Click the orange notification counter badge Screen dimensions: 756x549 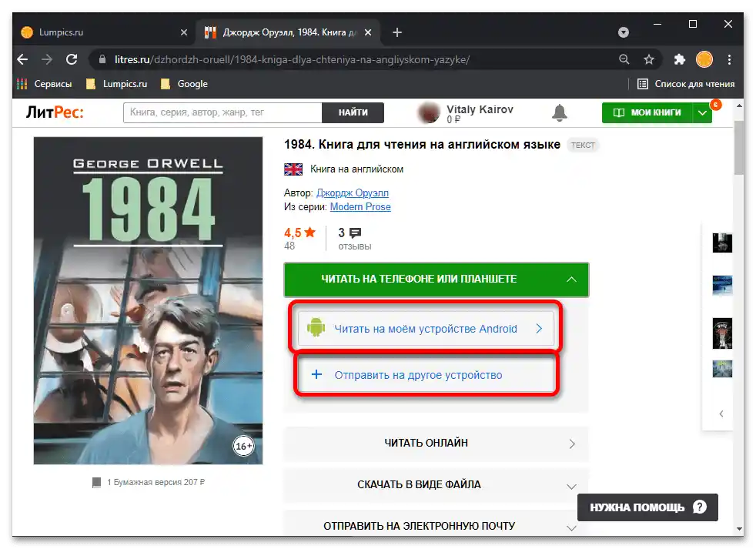pyautogui.click(x=716, y=104)
